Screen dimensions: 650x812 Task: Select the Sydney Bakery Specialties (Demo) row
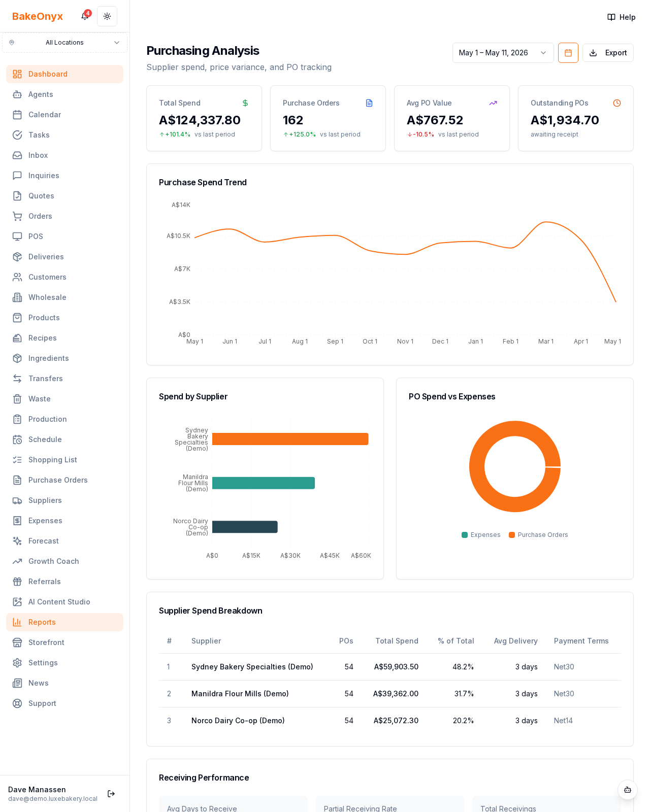tap(390, 667)
